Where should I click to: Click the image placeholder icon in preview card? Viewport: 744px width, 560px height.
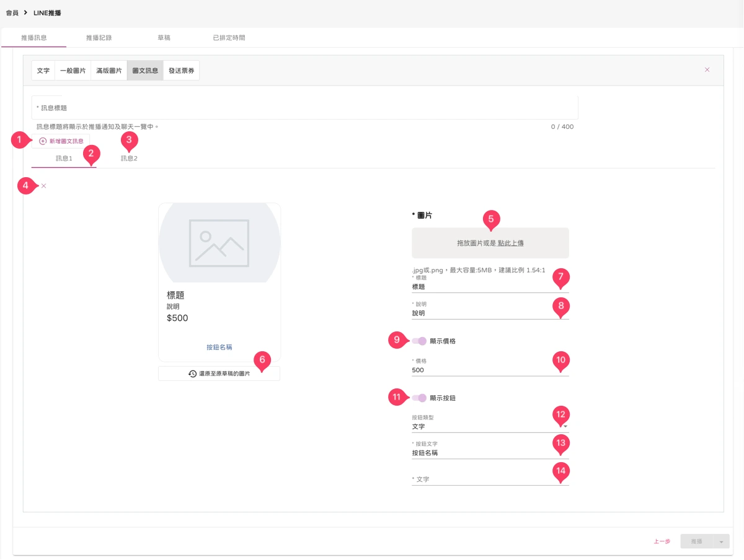[x=219, y=243]
